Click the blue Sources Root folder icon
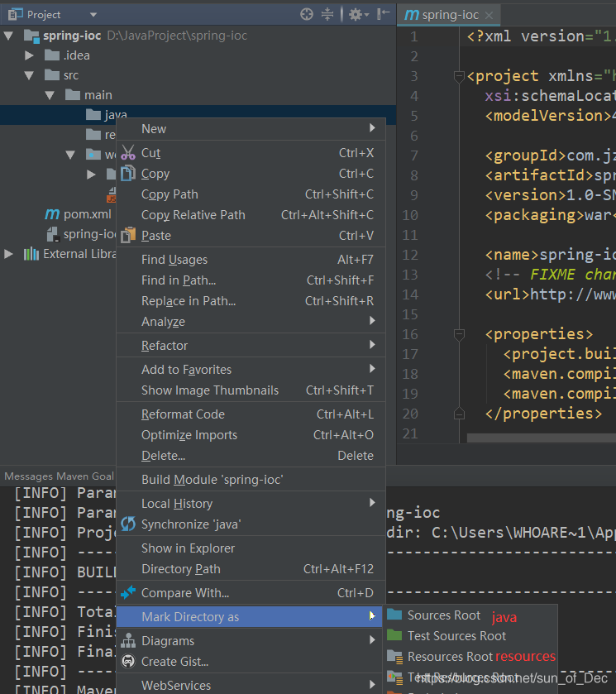This screenshot has height=694, width=616. 394,615
